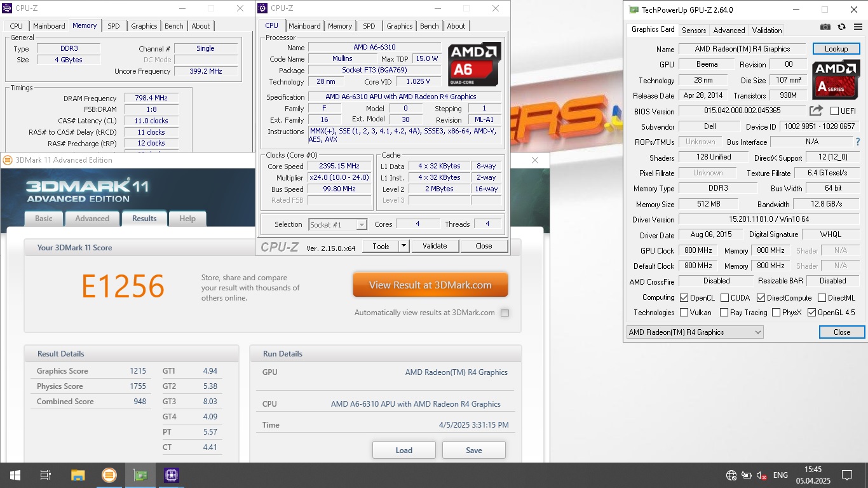This screenshot has width=868, height=488.
Task: Toggle the PhysX checkbox
Action: (776, 313)
